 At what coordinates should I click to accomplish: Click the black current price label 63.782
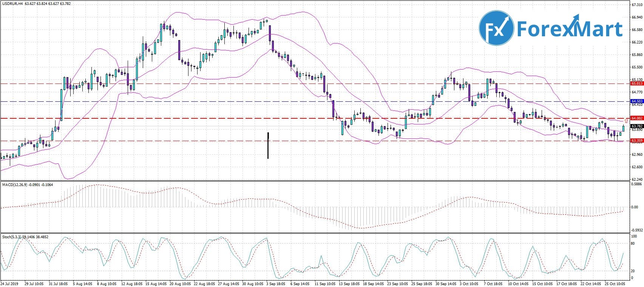tap(637, 126)
